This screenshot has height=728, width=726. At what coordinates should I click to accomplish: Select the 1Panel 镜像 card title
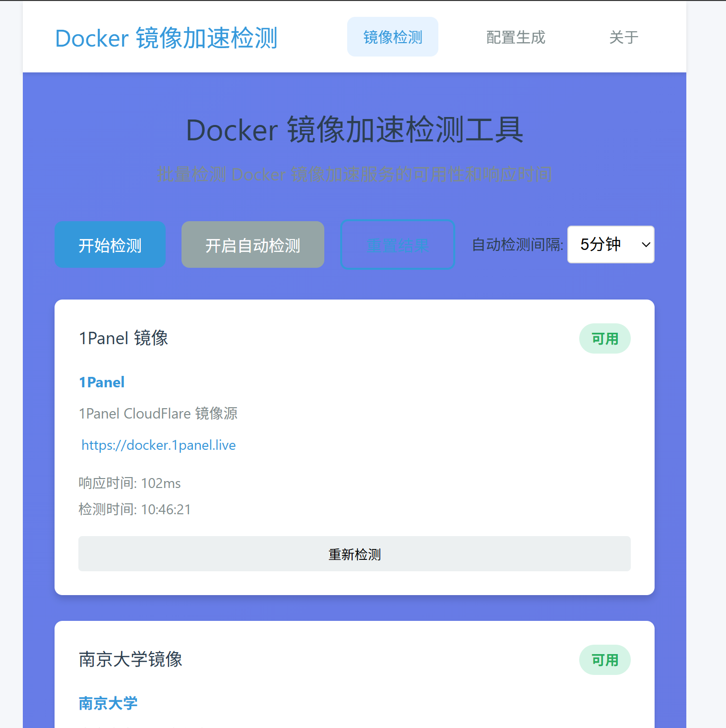(x=123, y=338)
